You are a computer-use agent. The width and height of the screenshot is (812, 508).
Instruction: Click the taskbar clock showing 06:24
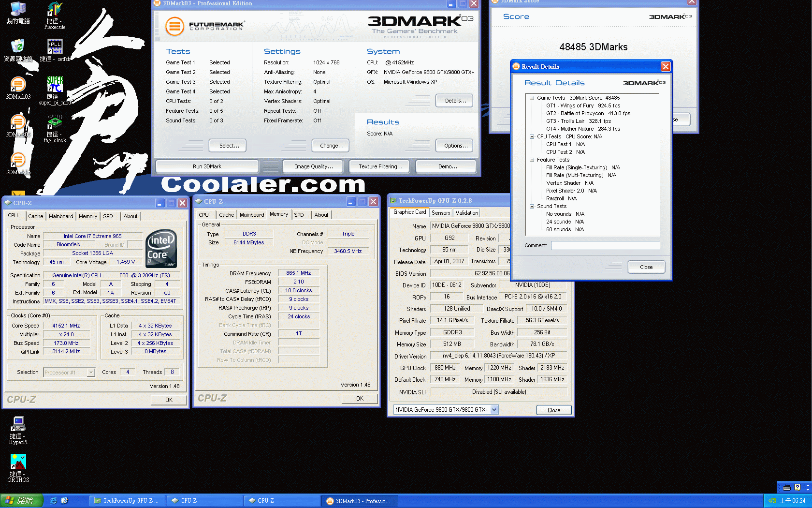click(792, 501)
